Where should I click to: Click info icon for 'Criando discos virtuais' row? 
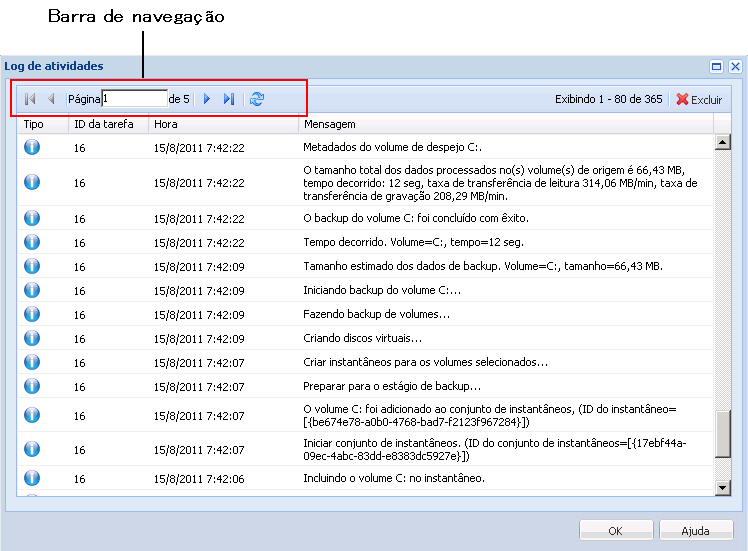click(32, 338)
